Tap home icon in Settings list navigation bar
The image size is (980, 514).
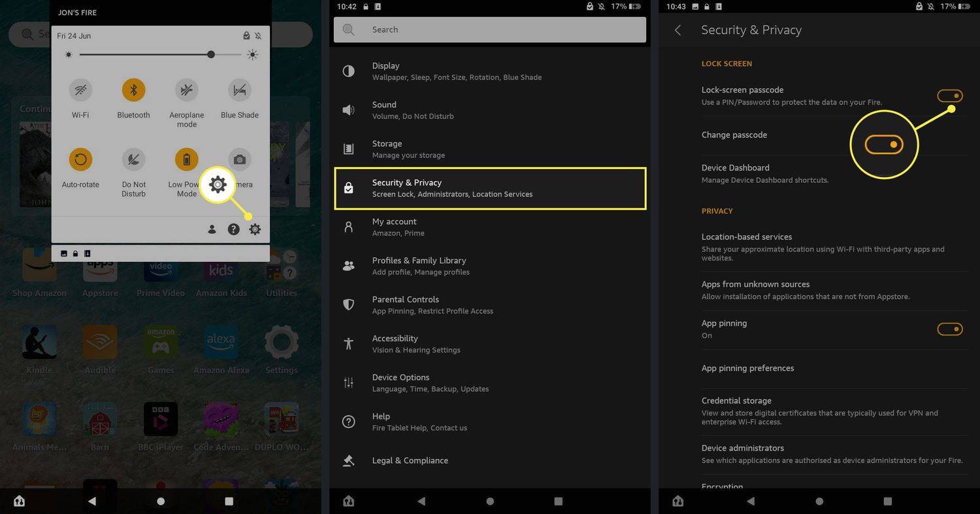[x=349, y=501]
